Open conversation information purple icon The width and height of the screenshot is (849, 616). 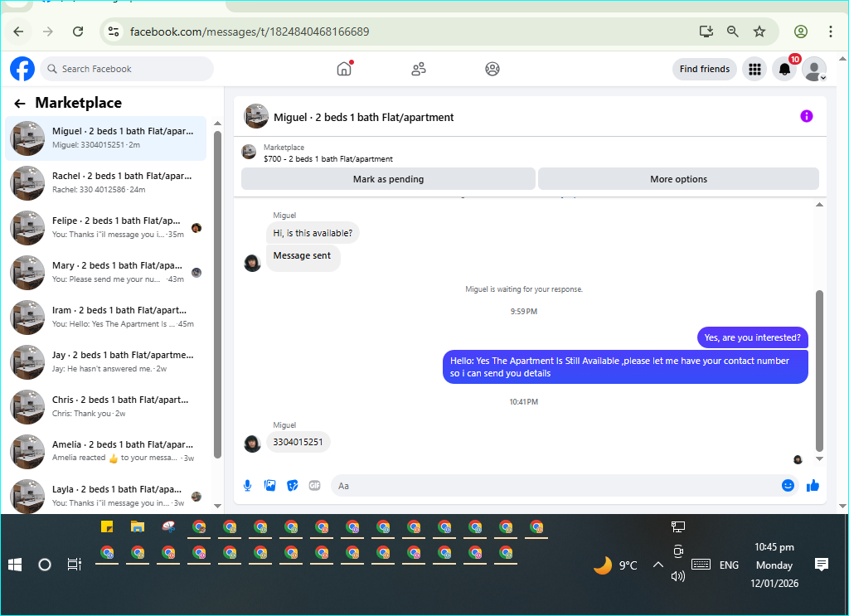point(806,116)
